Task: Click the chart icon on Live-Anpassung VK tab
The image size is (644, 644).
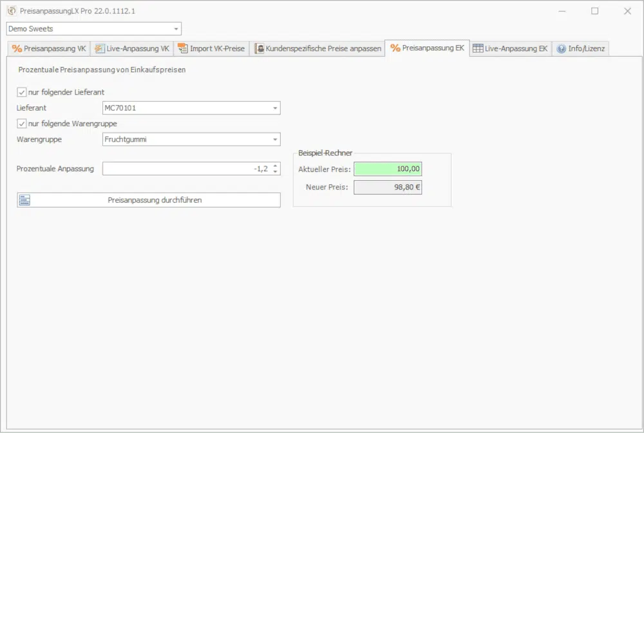Action: click(x=99, y=48)
